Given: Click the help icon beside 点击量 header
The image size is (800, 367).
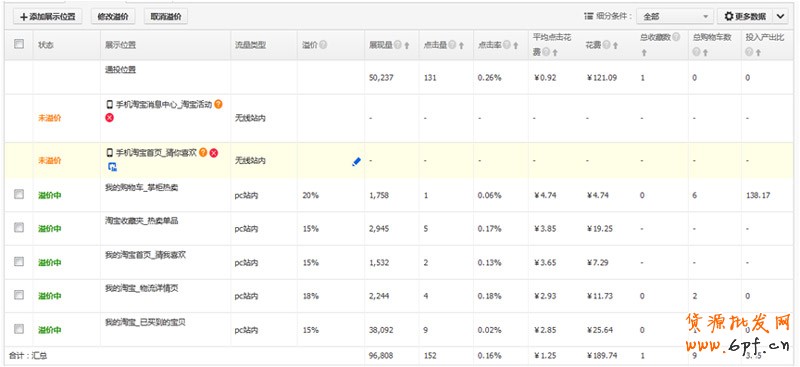Looking at the screenshot, I should click(452, 45).
